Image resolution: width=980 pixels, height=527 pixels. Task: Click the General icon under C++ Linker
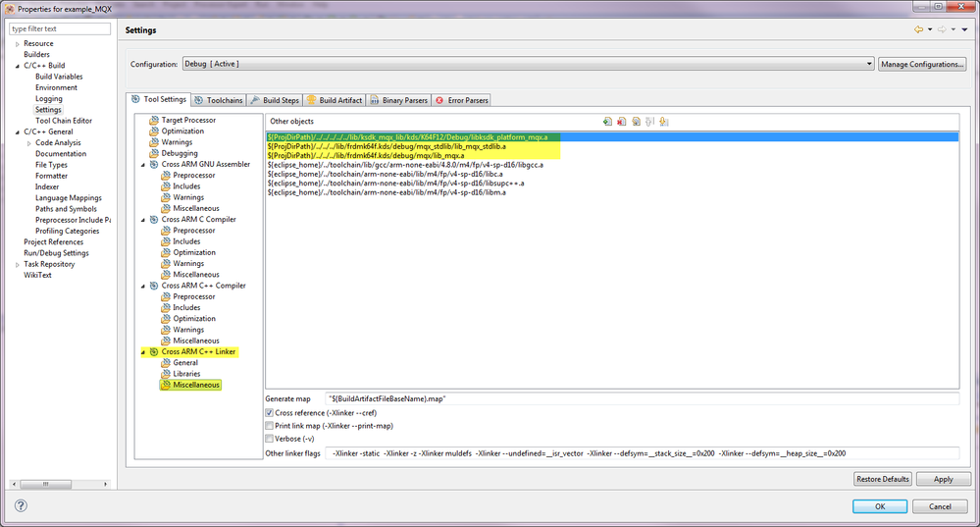166,362
